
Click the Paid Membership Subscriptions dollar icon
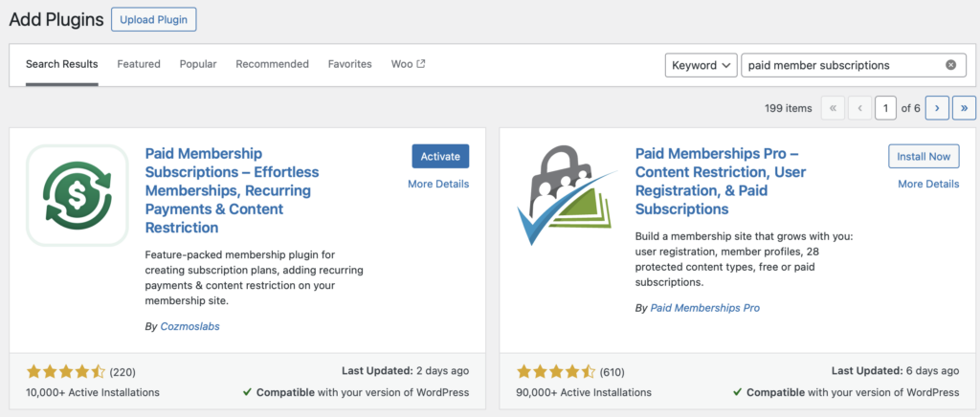[78, 196]
